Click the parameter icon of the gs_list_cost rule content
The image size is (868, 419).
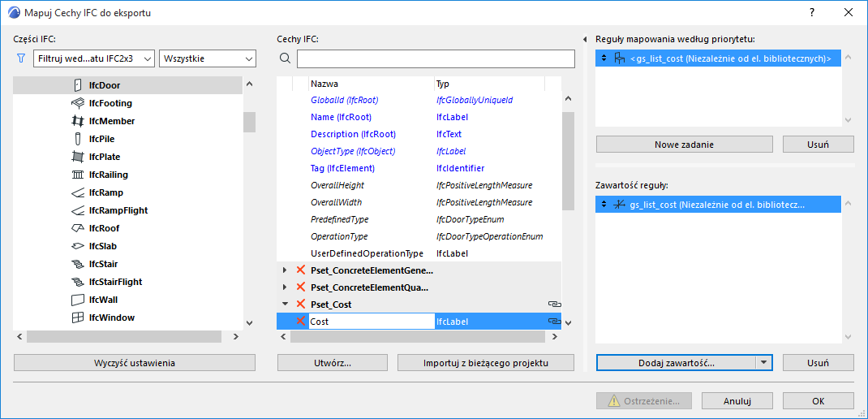(620, 205)
